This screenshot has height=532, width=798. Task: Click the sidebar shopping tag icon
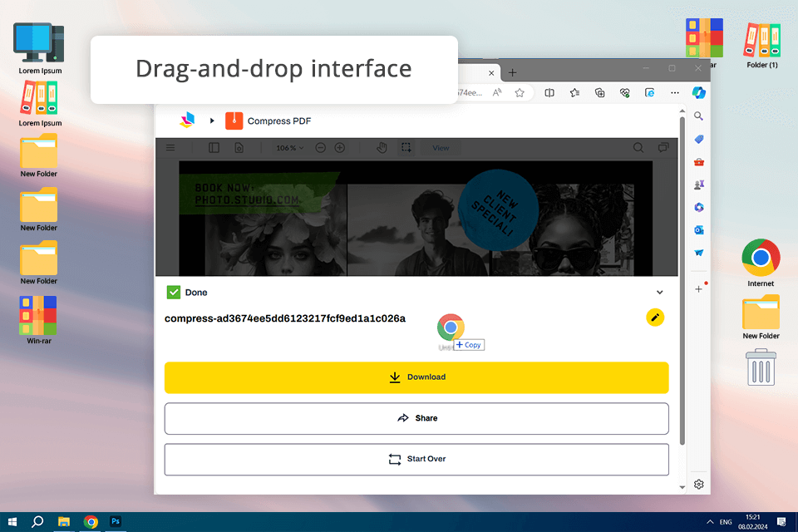[x=699, y=139]
